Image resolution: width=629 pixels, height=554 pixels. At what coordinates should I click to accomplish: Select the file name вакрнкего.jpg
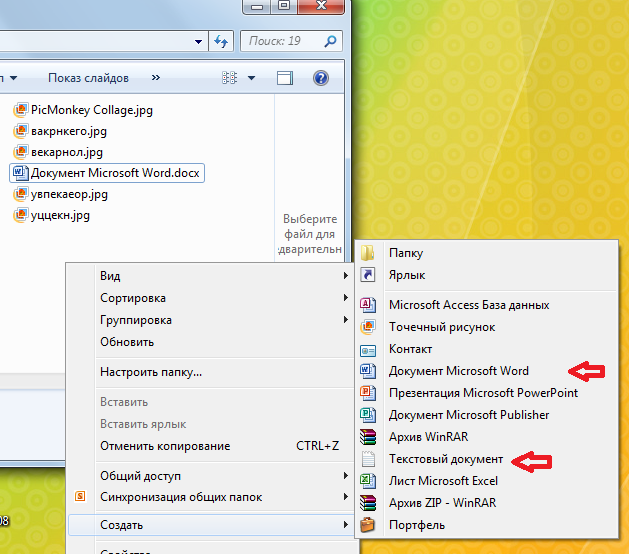pos(69,131)
